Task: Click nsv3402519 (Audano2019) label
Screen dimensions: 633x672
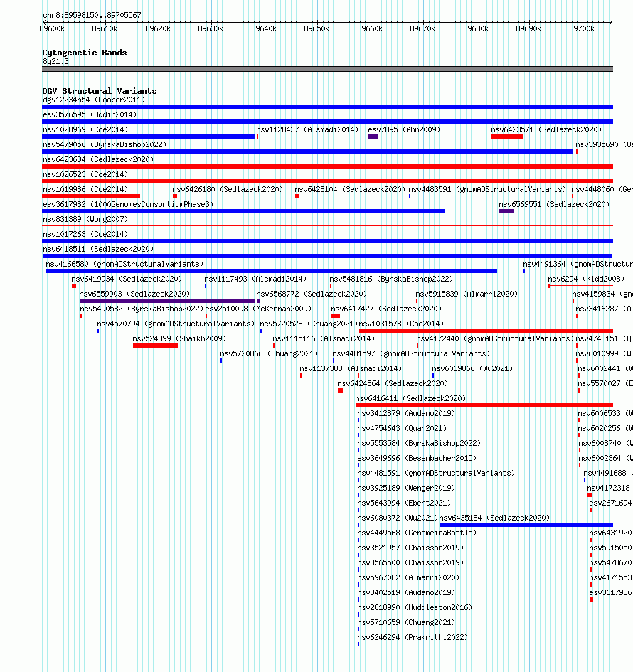Action: (406, 592)
